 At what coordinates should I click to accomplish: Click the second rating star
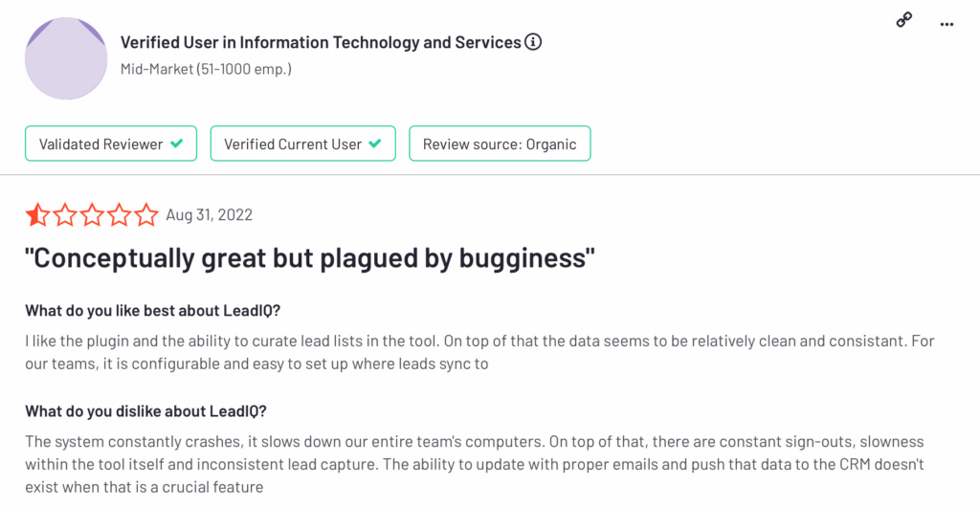64,214
